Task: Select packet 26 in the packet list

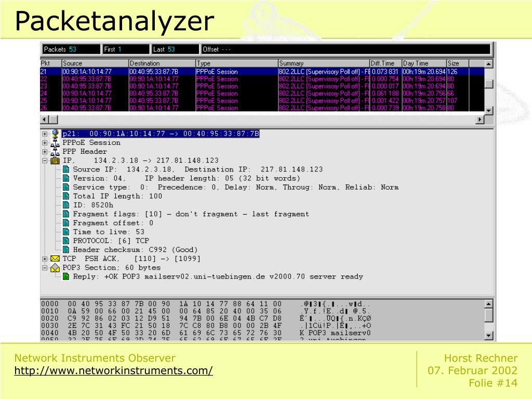Action: pos(262,108)
